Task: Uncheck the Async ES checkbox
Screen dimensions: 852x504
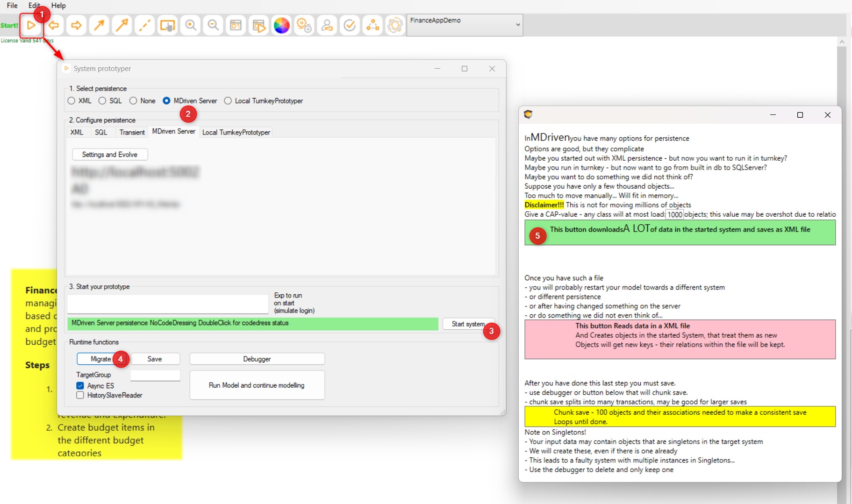Action: point(80,386)
